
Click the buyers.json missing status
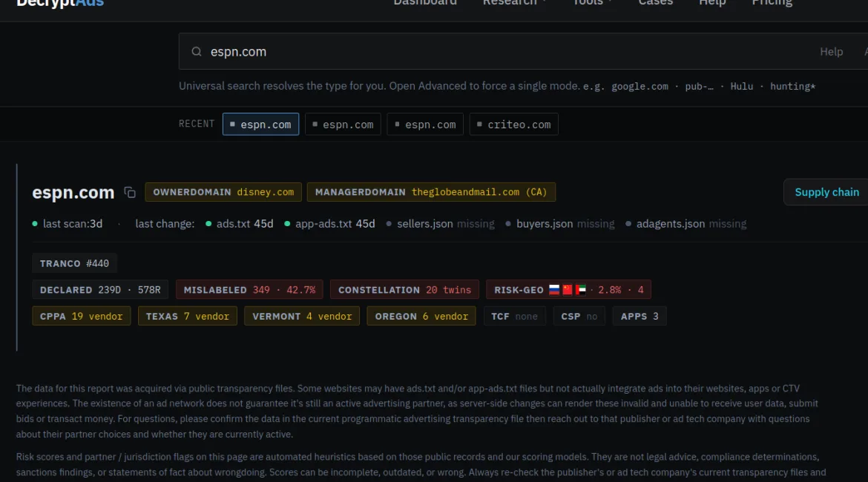tap(559, 223)
